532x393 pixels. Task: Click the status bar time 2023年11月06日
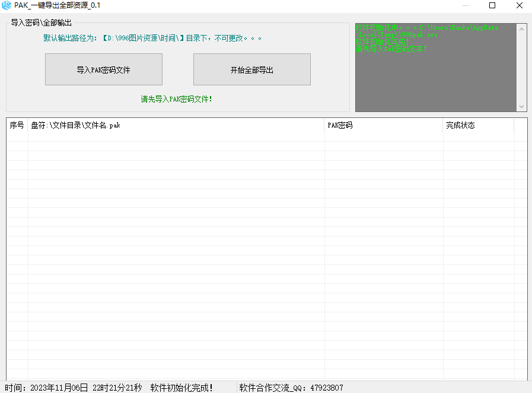coord(59,388)
